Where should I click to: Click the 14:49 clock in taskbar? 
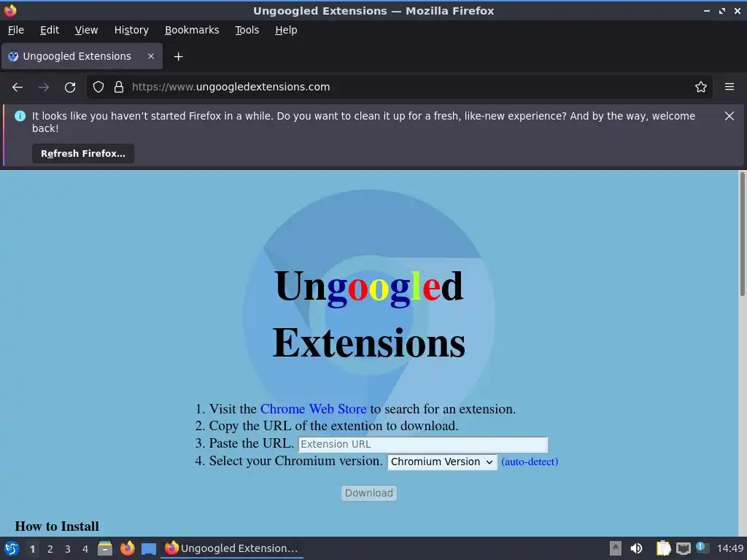(729, 548)
